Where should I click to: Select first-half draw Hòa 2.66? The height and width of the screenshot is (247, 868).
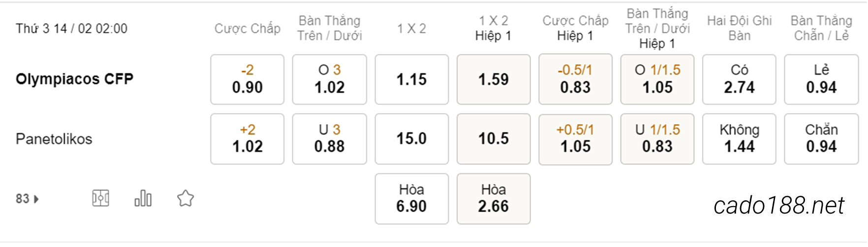[494, 199]
